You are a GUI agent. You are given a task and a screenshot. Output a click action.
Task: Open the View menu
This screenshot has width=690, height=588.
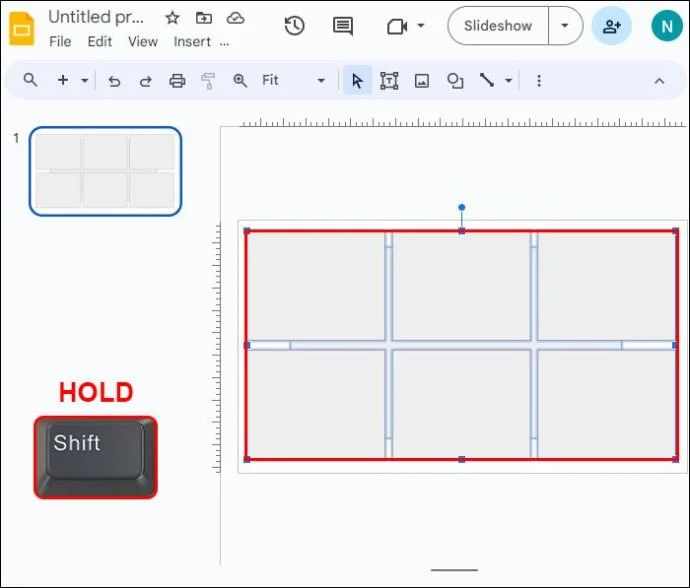(143, 42)
